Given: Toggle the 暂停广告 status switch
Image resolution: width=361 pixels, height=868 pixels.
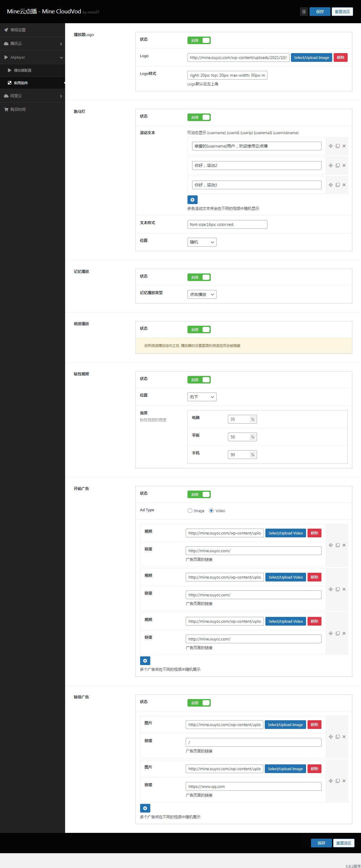Looking at the screenshot, I should click(x=199, y=703).
